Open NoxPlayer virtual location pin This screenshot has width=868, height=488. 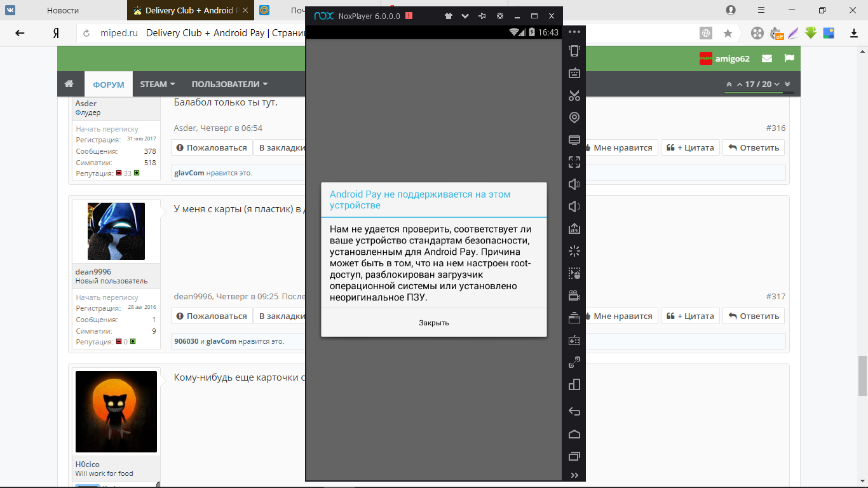(574, 118)
